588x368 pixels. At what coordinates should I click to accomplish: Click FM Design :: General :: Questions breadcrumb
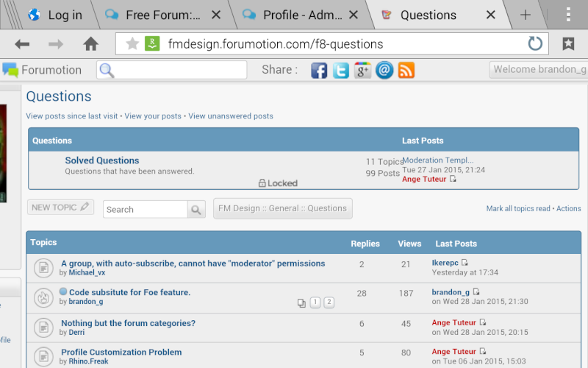coord(283,208)
